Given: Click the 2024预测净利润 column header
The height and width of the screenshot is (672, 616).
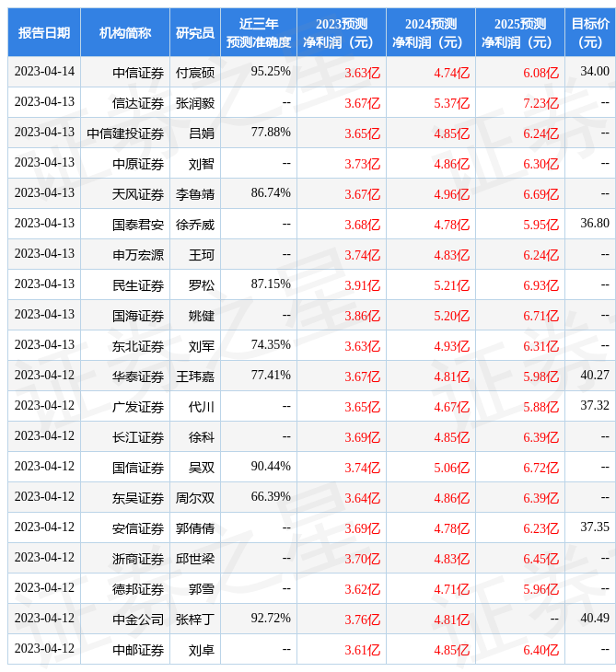Looking at the screenshot, I should click(431, 32).
